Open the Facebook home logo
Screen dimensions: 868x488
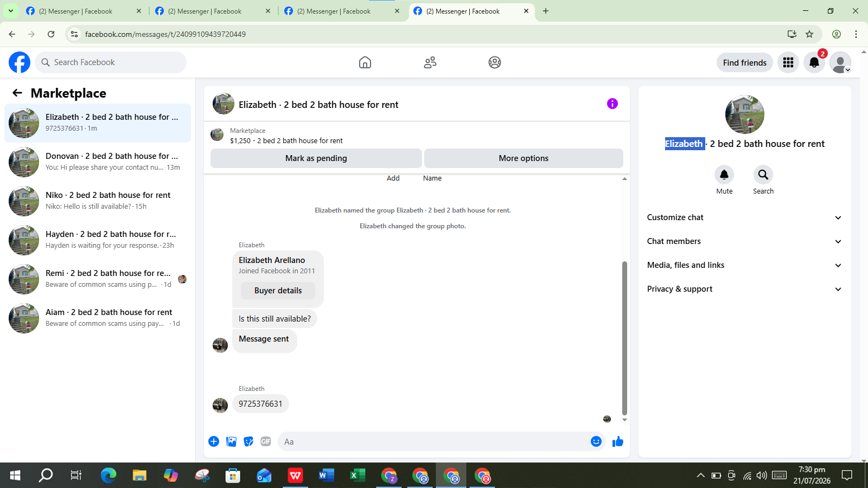coord(20,62)
